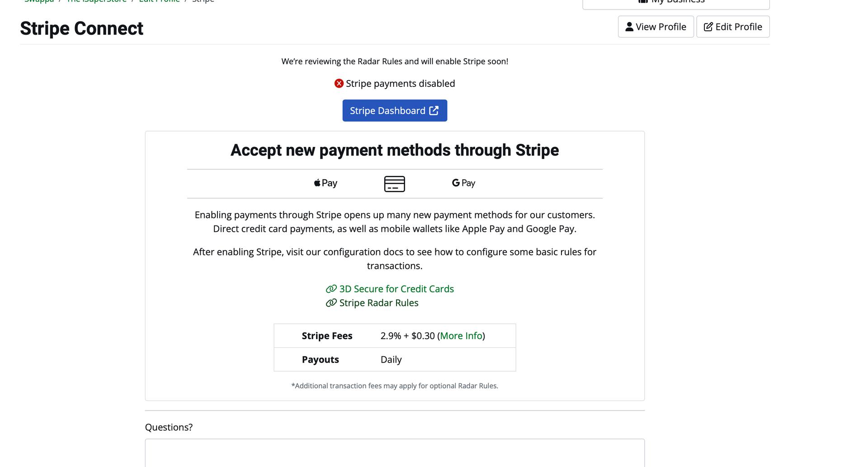This screenshot has width=868, height=467.
Task: Click the chain icon beside Stripe Radar Rules
Action: [331, 303]
